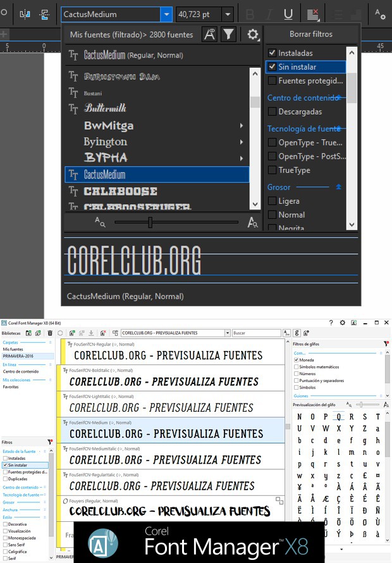Viewport: 392px width, 563px height.
Task: Open Font Manager help question mark
Action: [331, 323]
